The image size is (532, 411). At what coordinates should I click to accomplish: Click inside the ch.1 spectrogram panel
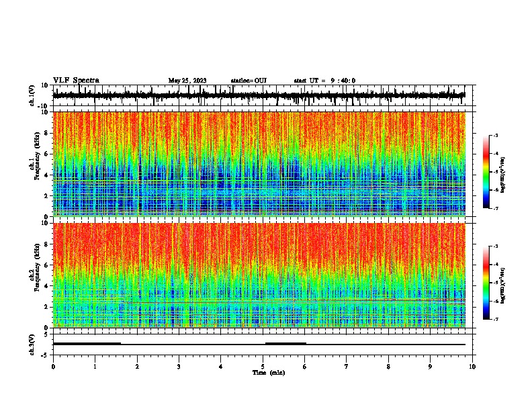point(259,164)
